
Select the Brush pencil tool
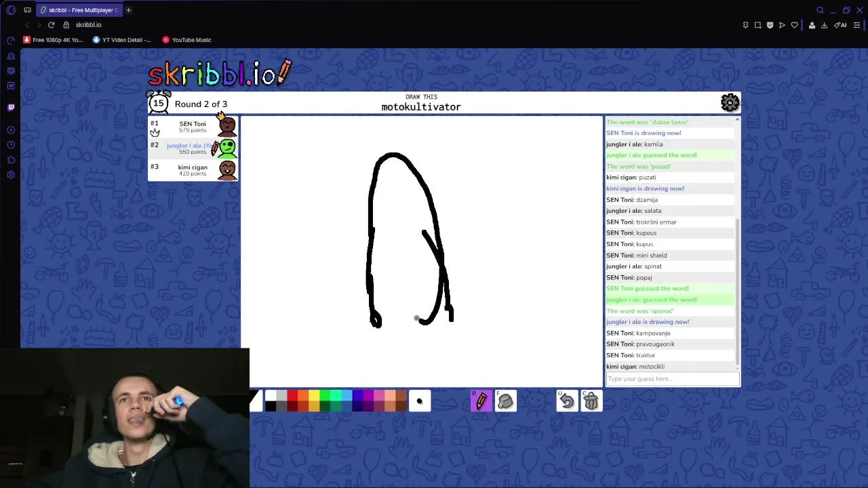(481, 401)
